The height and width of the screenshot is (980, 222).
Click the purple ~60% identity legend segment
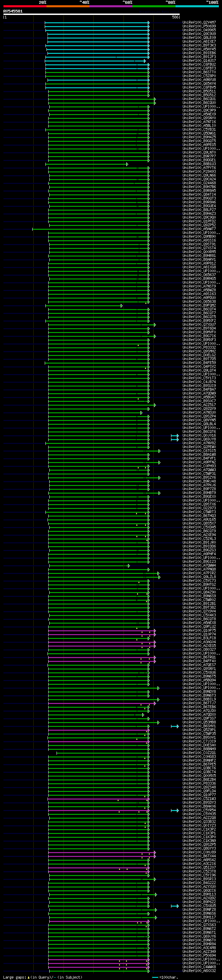click(111, 7)
